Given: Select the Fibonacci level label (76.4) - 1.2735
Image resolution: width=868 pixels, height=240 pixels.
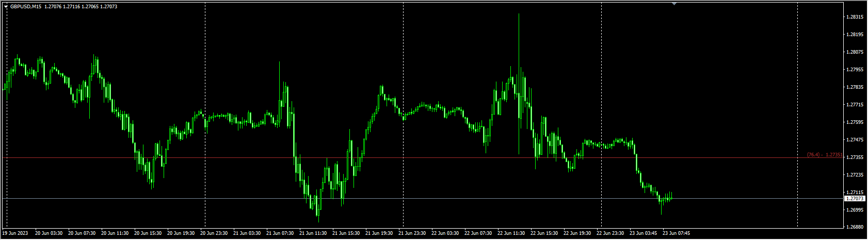Looking at the screenshot, I should (825, 155).
